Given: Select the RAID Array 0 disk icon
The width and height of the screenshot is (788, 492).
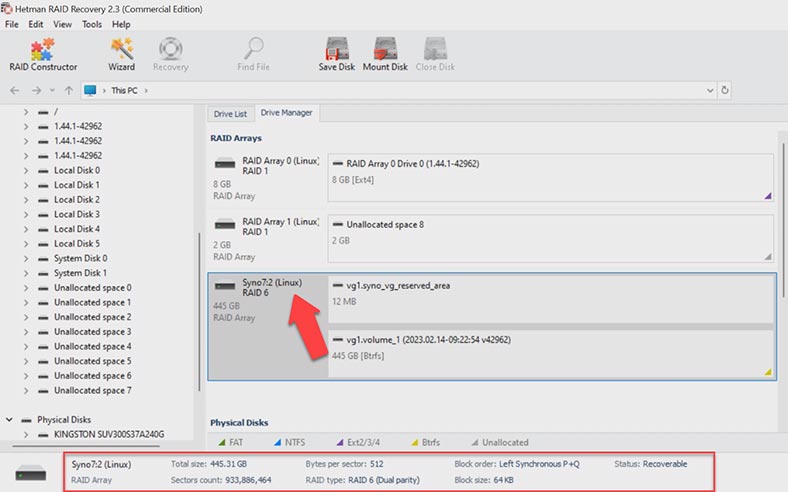Looking at the screenshot, I should pyautogui.click(x=225, y=163).
